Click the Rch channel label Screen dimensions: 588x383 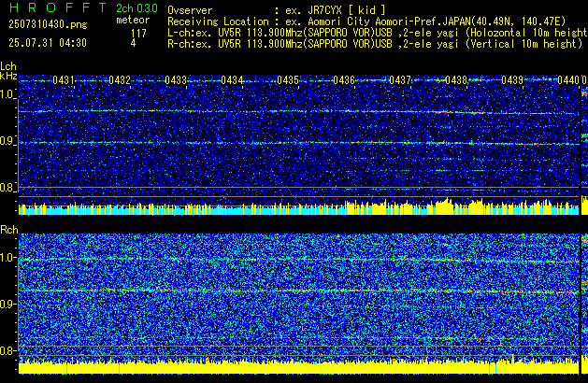pos(9,230)
